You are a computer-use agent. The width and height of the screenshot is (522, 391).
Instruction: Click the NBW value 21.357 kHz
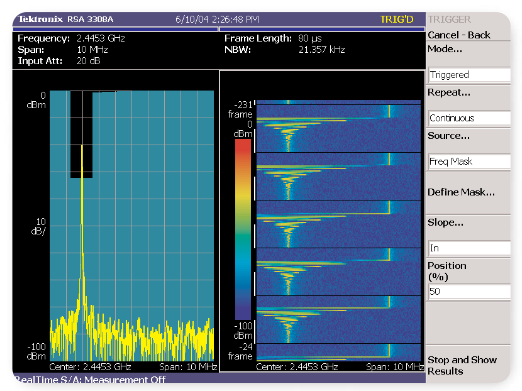click(x=322, y=50)
